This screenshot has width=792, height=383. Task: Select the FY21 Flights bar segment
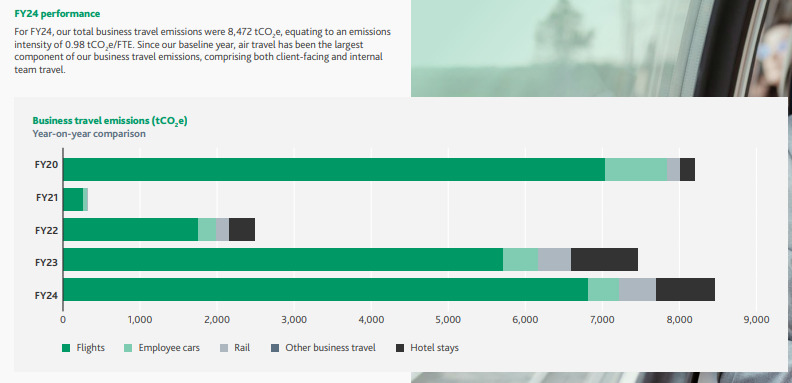(x=73, y=200)
